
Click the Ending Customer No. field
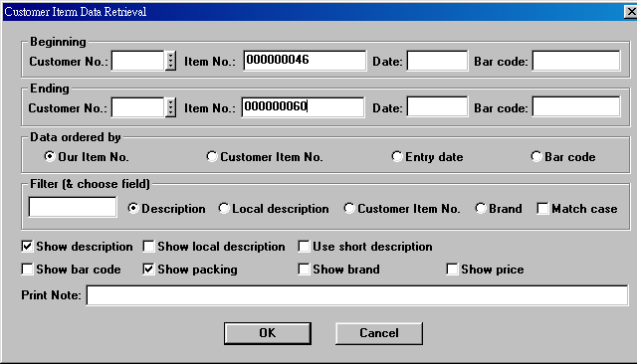[137, 107]
